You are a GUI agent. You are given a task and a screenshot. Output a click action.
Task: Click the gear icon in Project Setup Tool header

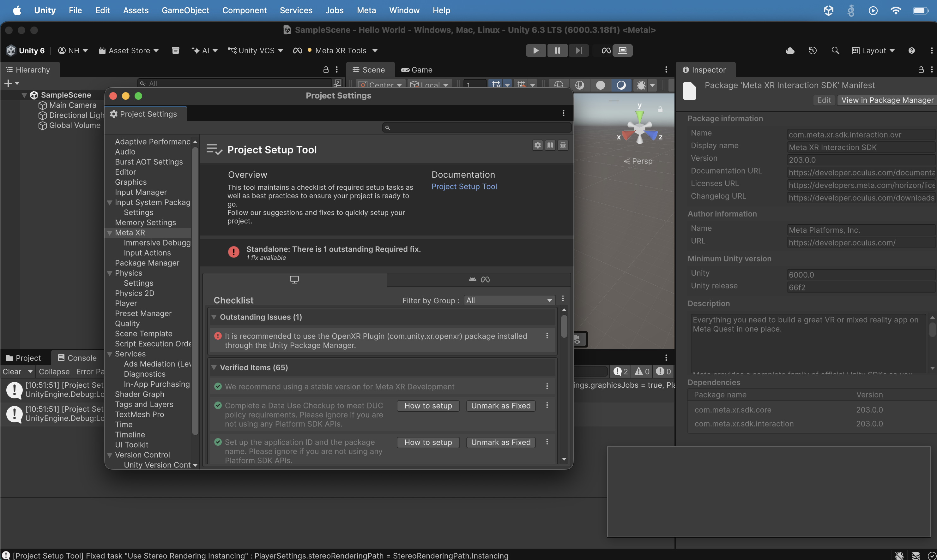537,145
